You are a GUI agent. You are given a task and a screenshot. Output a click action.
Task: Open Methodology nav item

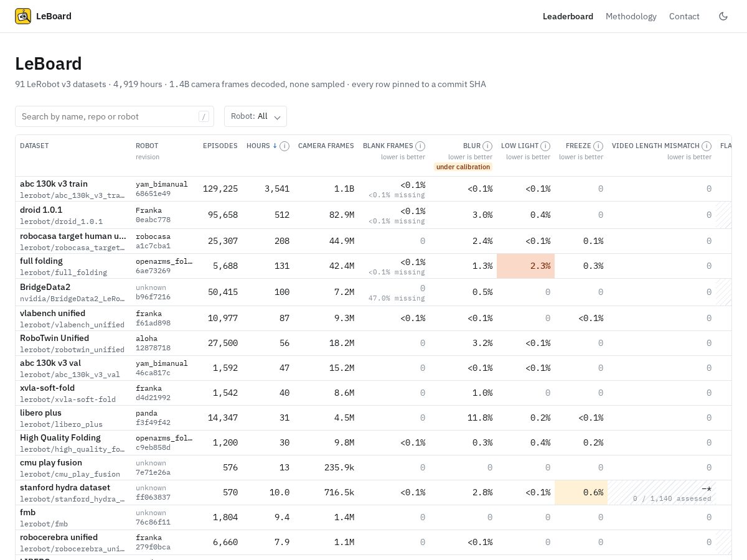[631, 16]
